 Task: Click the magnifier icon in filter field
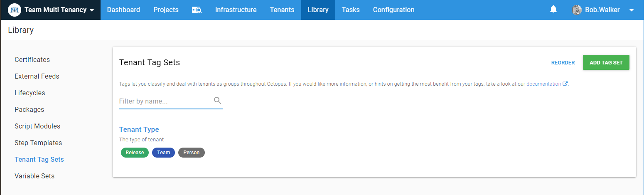217,101
